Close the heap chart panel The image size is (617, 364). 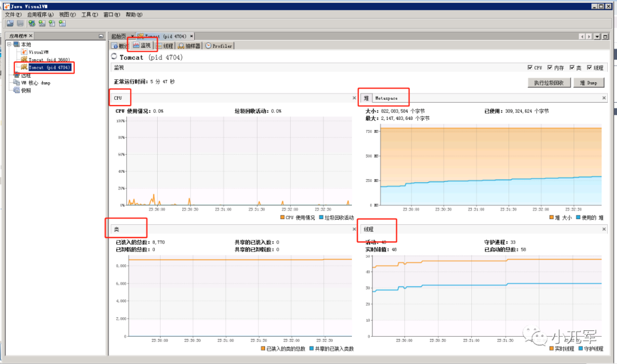point(604,98)
